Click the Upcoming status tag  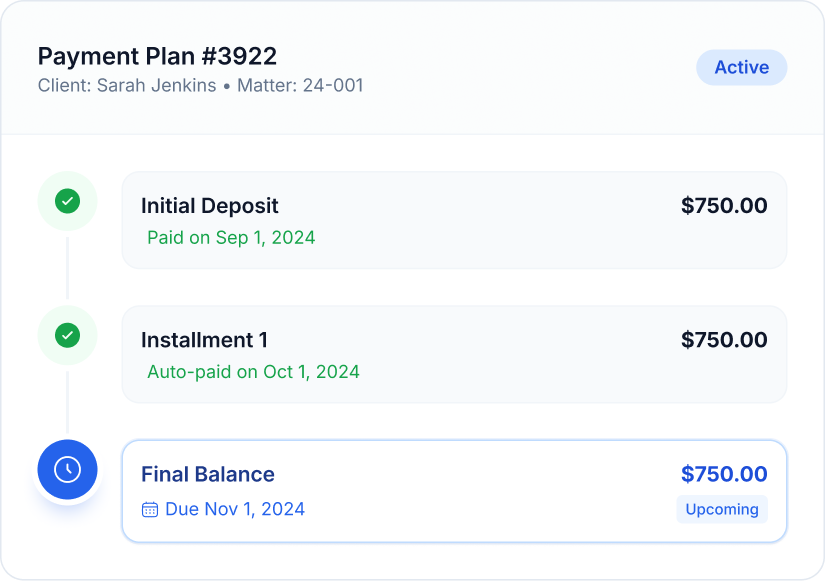coord(721,509)
